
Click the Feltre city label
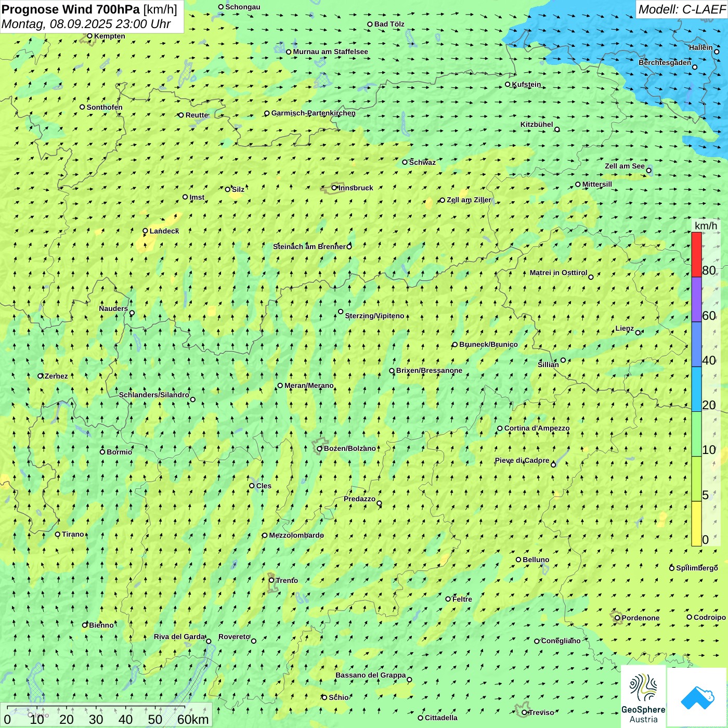[462, 599]
